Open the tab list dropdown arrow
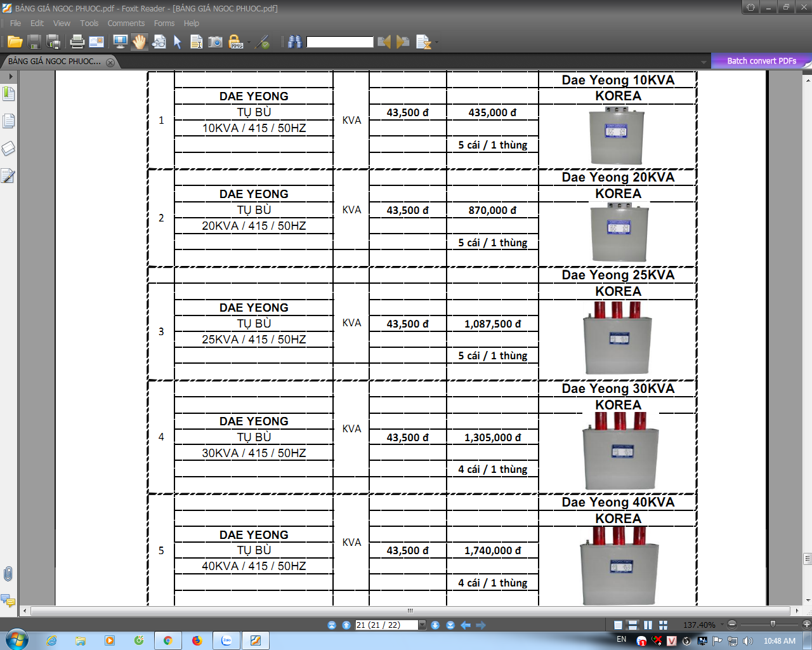 click(704, 62)
